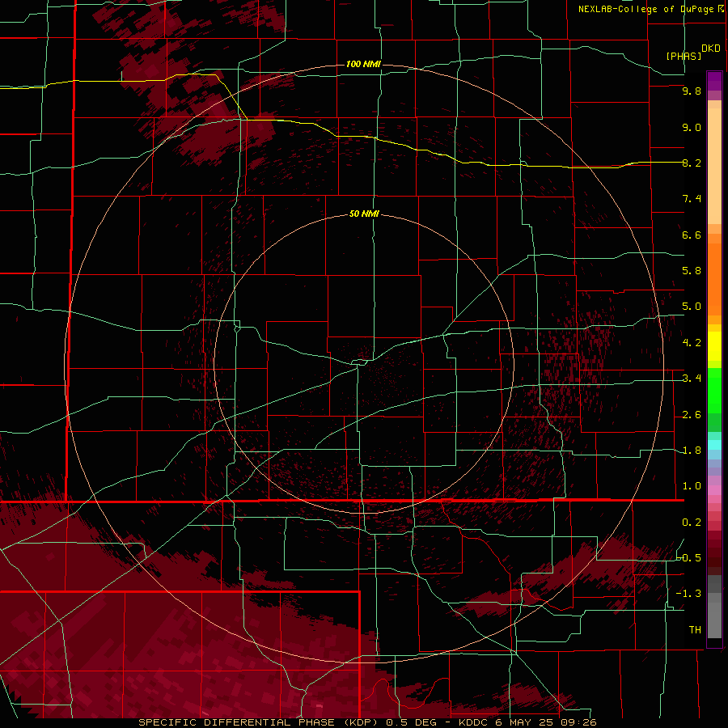Click the 50 NMI range ring label
The image size is (728, 728).
pos(364,214)
